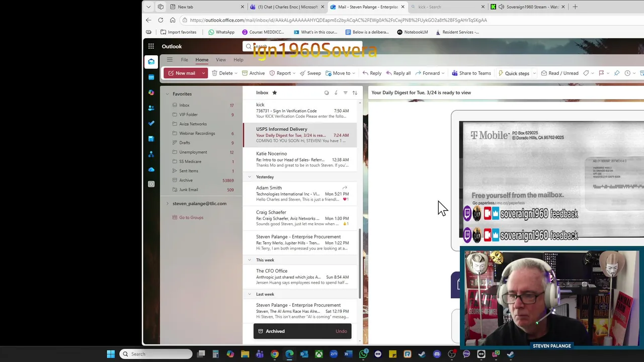The image size is (644, 362).
Task: Open Mail in the Outlook left rail
Action: (151, 61)
